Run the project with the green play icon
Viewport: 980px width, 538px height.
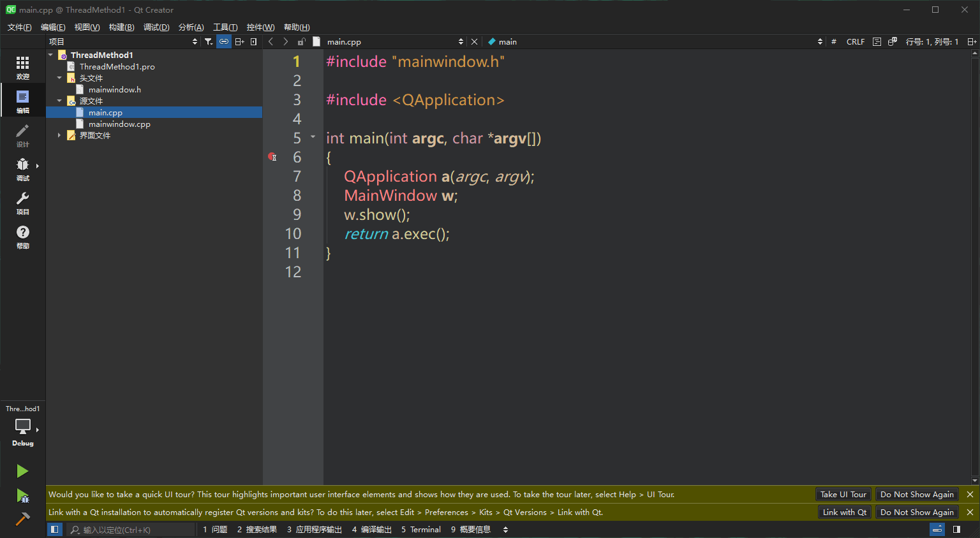23,470
